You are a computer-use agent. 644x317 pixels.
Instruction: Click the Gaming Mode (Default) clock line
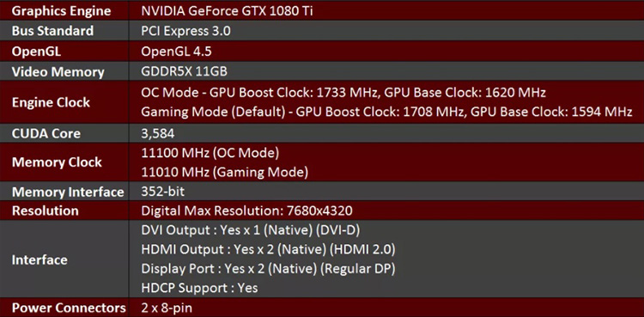tap(386, 112)
